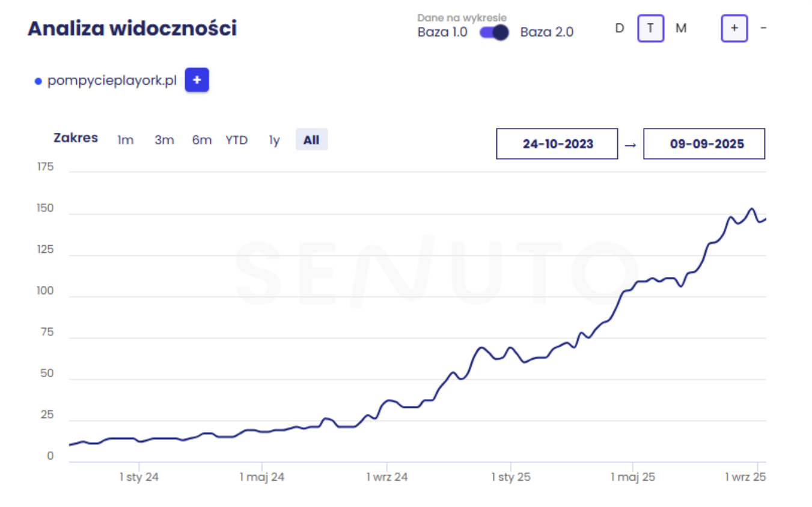The width and height of the screenshot is (812, 507).
Task: Select the 'All' range option
Action: 311,140
